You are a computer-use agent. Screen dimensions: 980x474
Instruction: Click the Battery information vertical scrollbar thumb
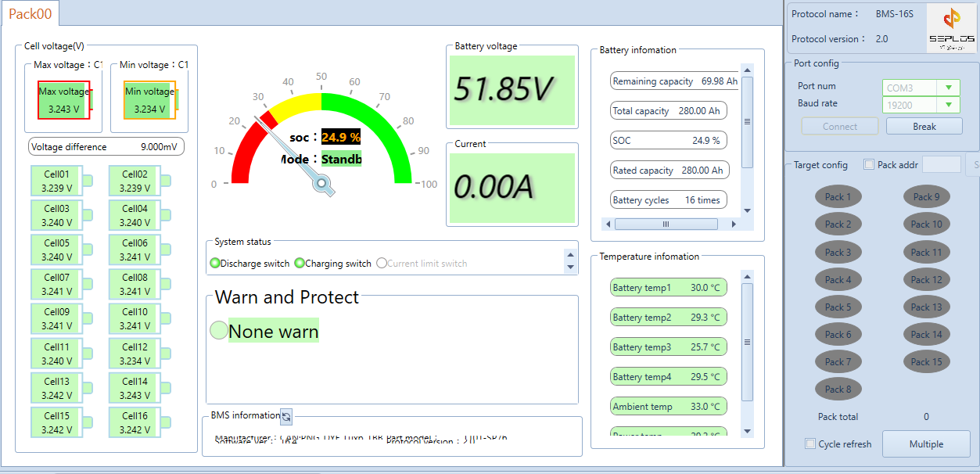(747, 122)
